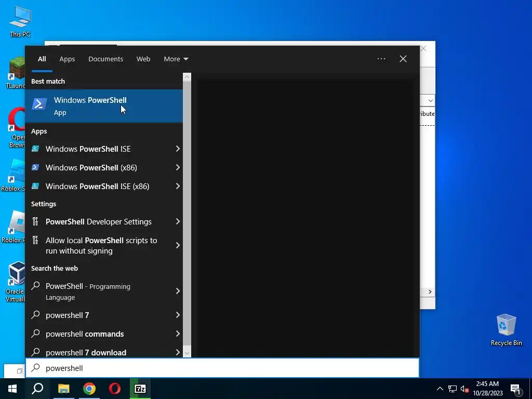Open Windows PowerShell best match result

coord(104,106)
